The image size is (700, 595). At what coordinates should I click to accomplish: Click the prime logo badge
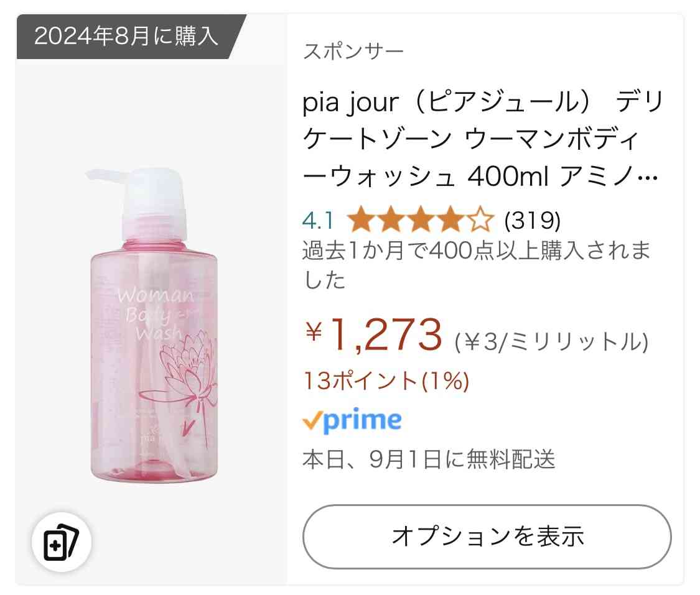tap(352, 420)
